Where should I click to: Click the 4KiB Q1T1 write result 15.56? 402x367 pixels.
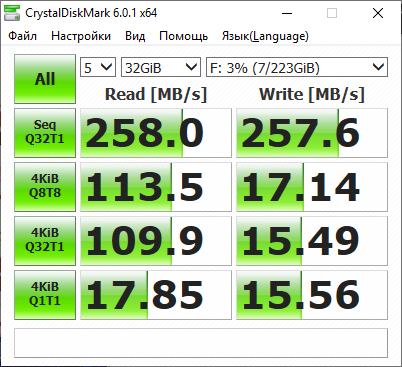312,295
